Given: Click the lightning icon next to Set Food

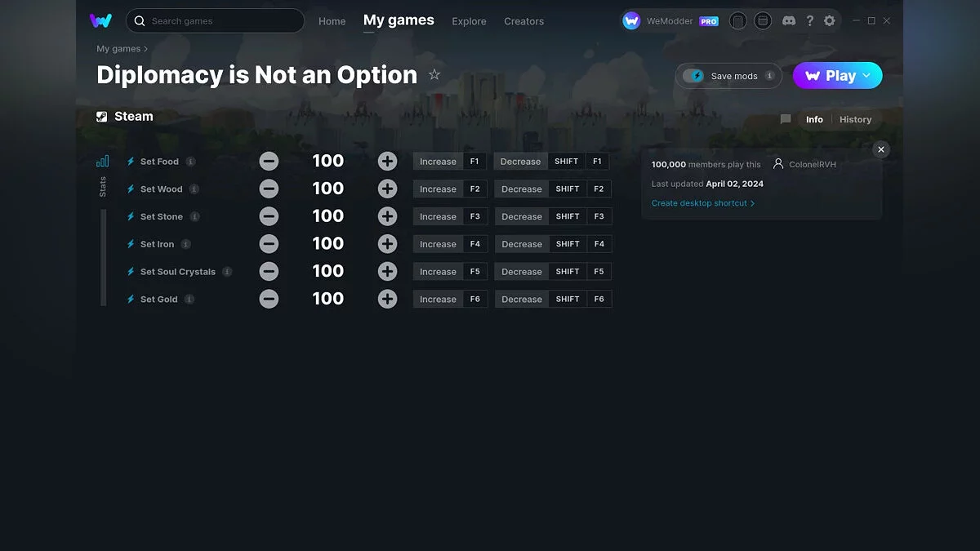Looking at the screenshot, I should pyautogui.click(x=131, y=161).
